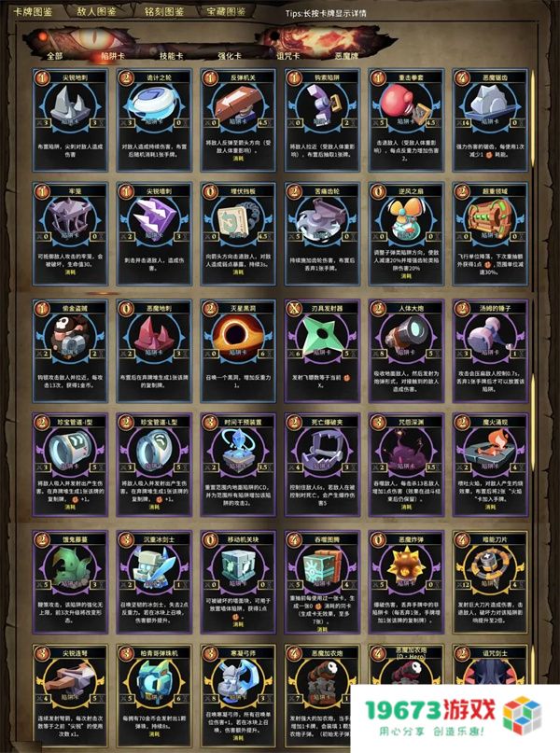The width and height of the screenshot is (560, 753).
Task: Filter by 恶魔牌 category
Action: click(347, 56)
